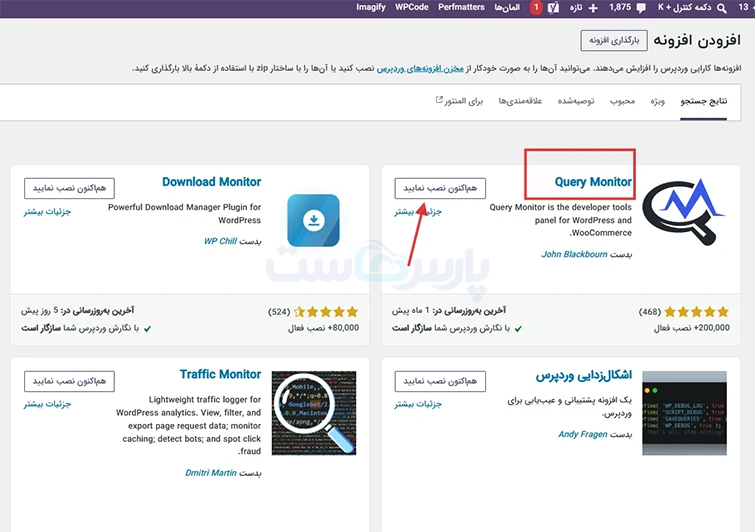Click the comments bubble icon showing 1,875

click(640, 8)
